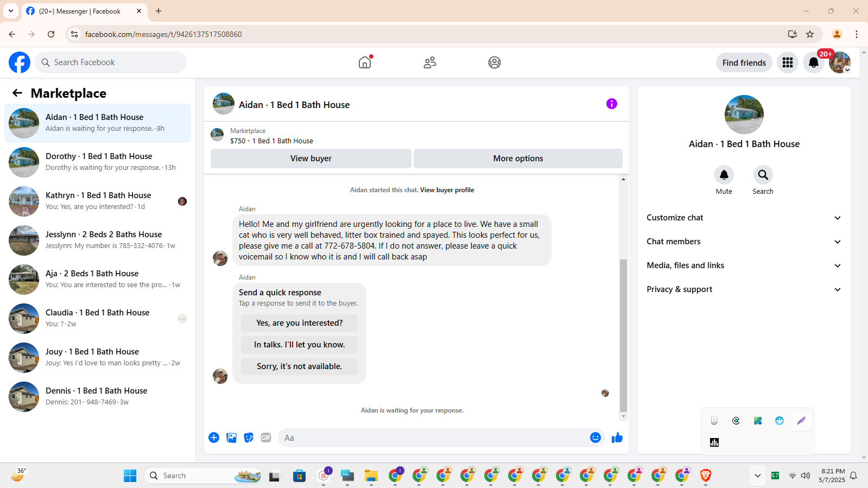The image size is (868, 488).
Task: Click the More options button
Action: (518, 159)
